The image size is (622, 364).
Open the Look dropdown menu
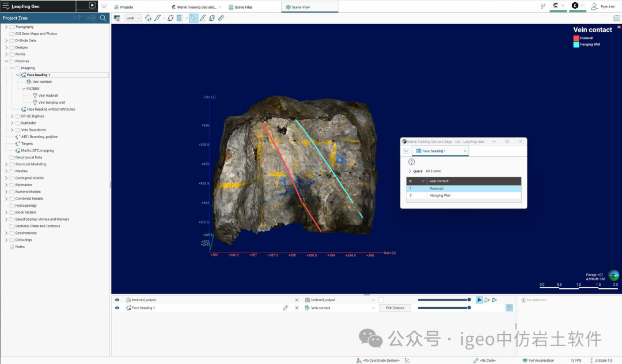tap(133, 18)
